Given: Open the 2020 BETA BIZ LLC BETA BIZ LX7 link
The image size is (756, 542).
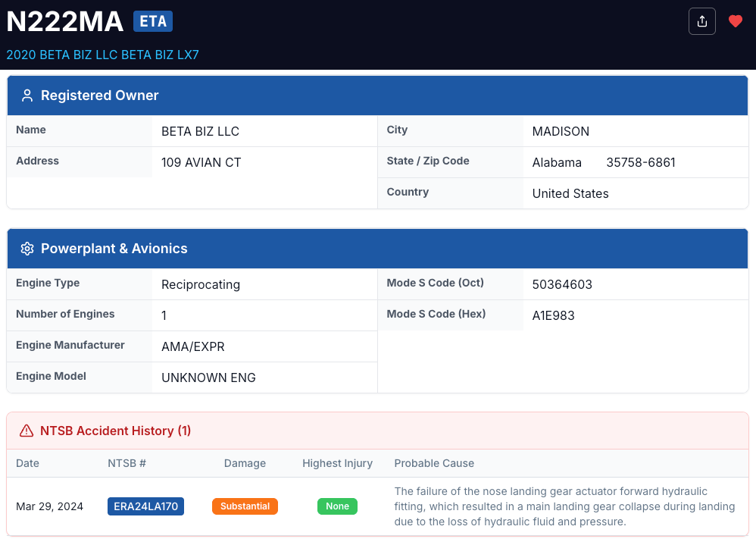Looking at the screenshot, I should coord(102,55).
